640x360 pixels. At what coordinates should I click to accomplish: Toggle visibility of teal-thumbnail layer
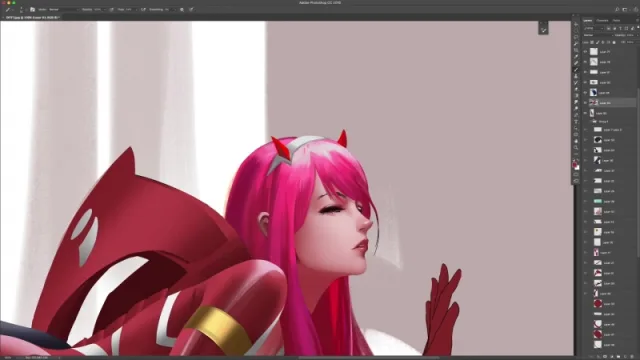(585, 201)
